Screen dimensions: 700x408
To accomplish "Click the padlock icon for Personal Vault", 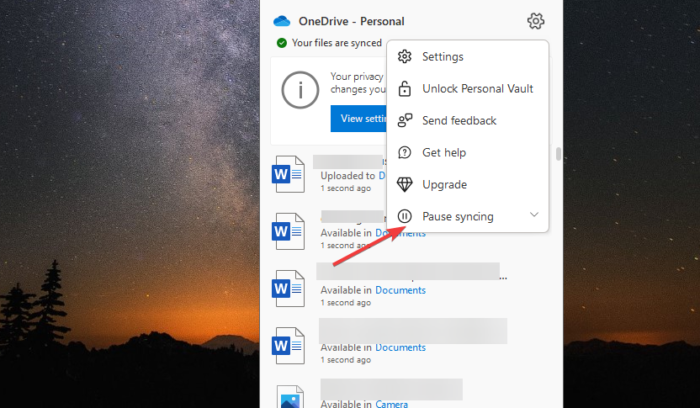I will tap(405, 89).
